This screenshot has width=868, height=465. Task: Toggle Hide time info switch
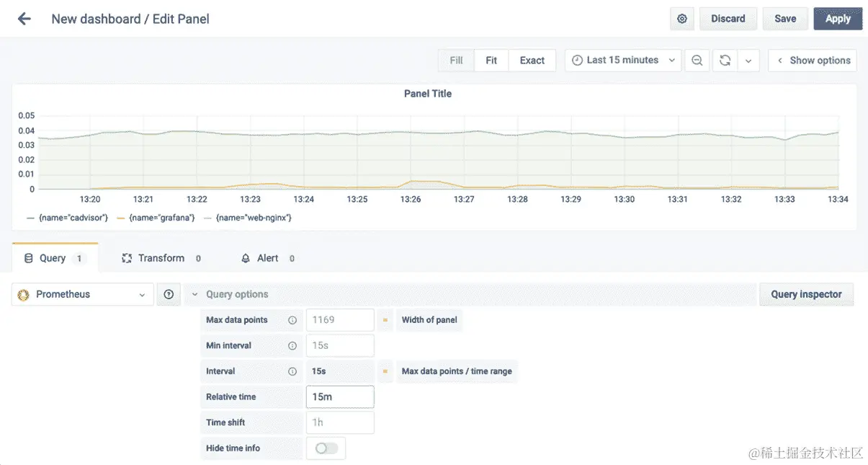click(x=326, y=448)
